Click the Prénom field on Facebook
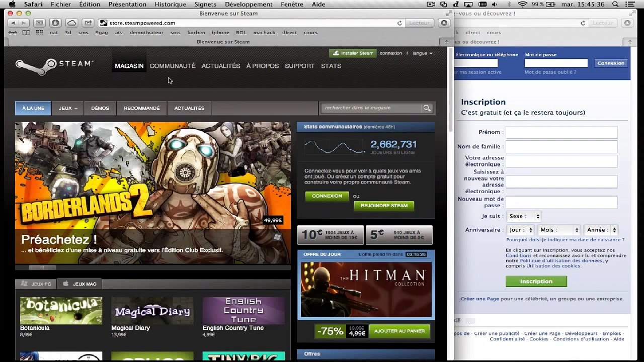Screen dimensions: 644x362 coord(561,132)
